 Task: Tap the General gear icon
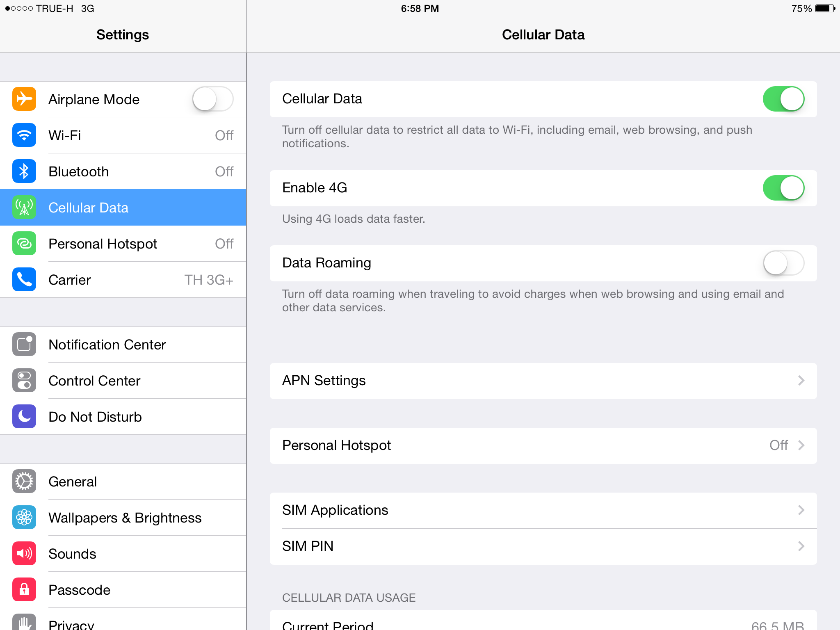tap(24, 481)
